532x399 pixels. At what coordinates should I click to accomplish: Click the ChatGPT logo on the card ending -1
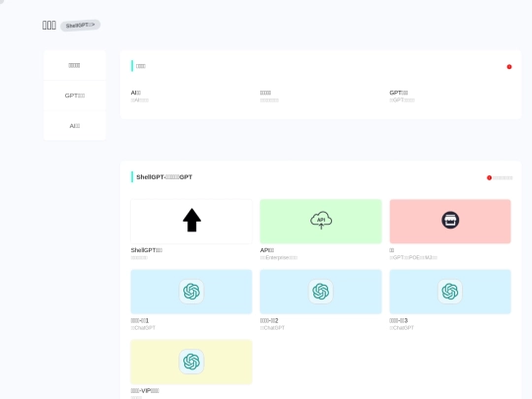point(191,292)
